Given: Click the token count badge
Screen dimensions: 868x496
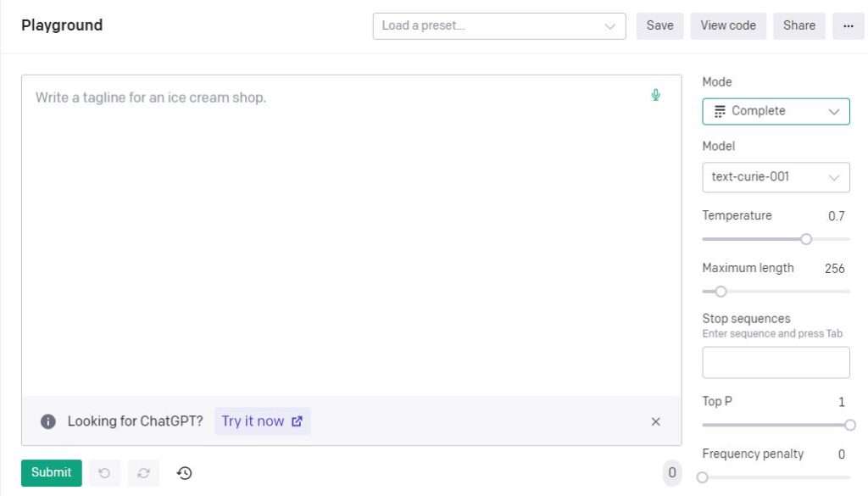Looking at the screenshot, I should [x=672, y=473].
